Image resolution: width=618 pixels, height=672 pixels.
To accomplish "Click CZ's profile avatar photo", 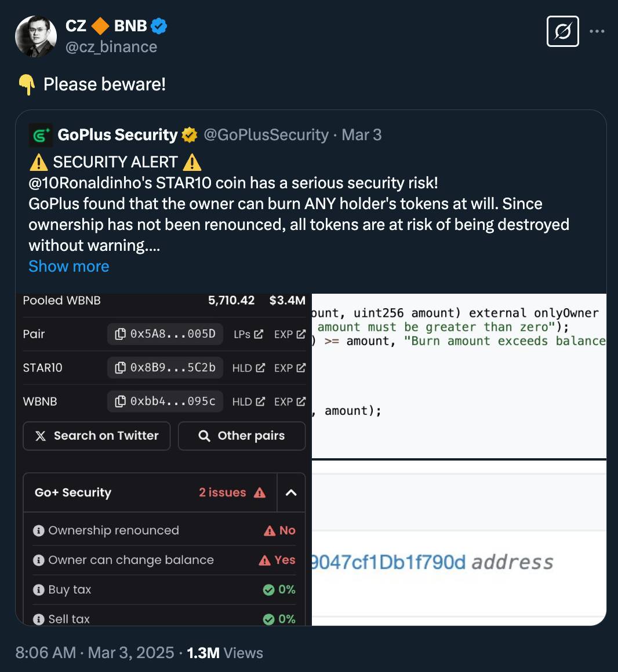I will click(x=36, y=36).
